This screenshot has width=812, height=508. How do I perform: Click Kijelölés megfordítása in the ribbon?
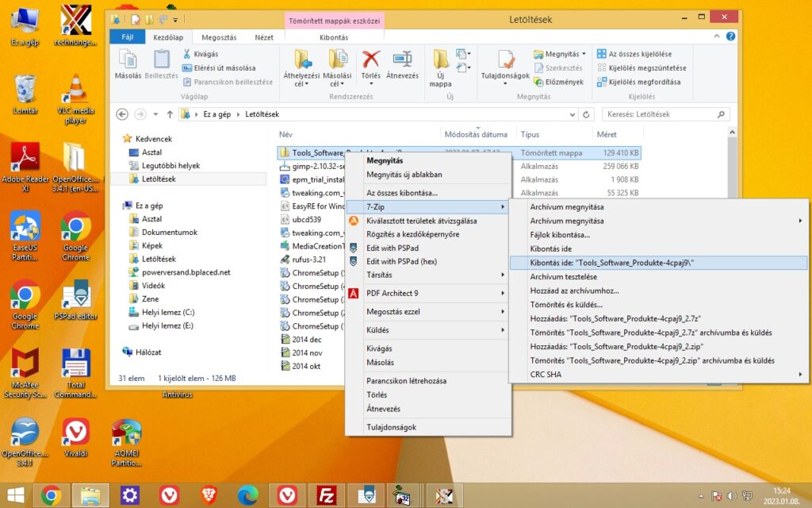point(639,82)
